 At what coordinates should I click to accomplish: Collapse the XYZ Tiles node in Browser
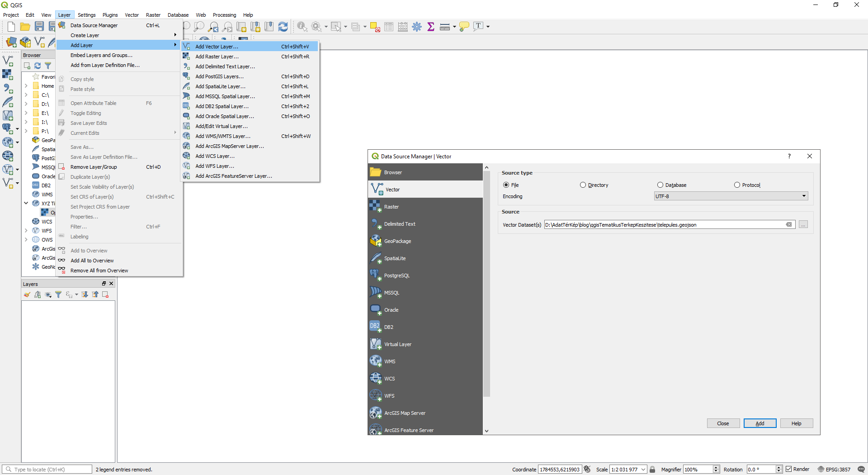26,203
